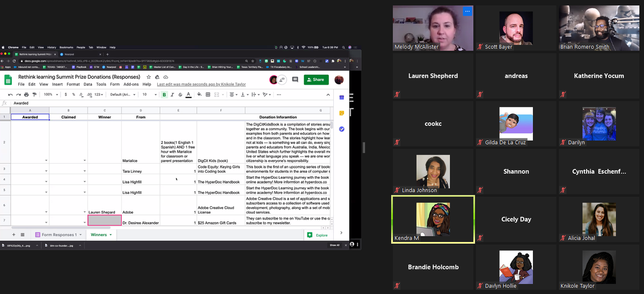Star the spreadsheet title

click(149, 77)
